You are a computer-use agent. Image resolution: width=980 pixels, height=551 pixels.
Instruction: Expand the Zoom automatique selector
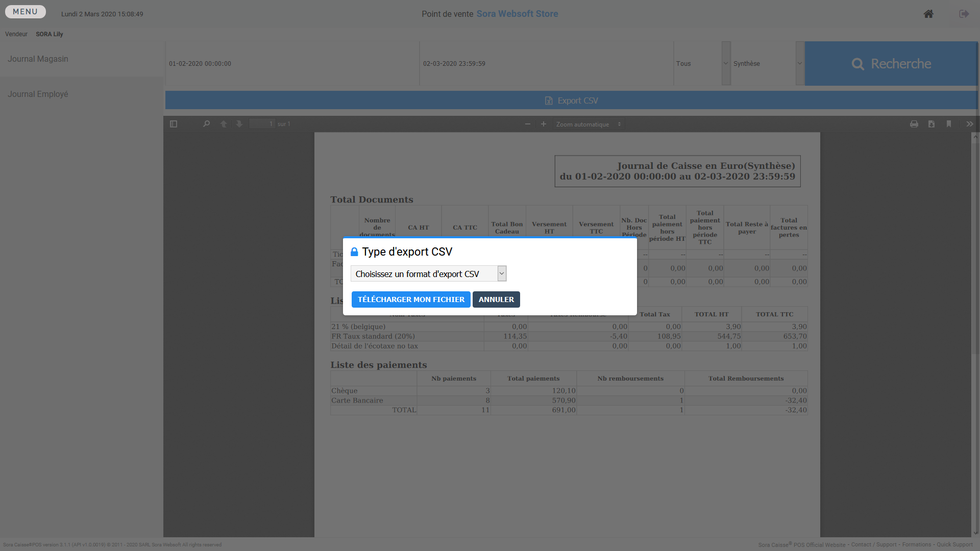589,124
